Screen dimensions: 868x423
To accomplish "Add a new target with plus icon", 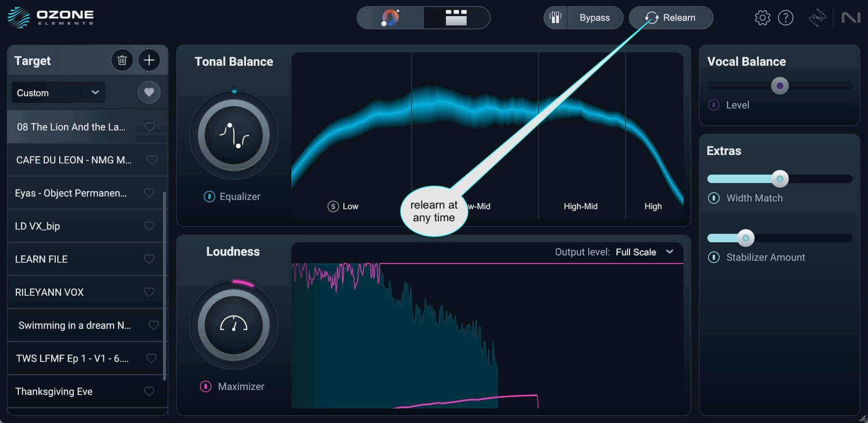I will click(x=149, y=60).
